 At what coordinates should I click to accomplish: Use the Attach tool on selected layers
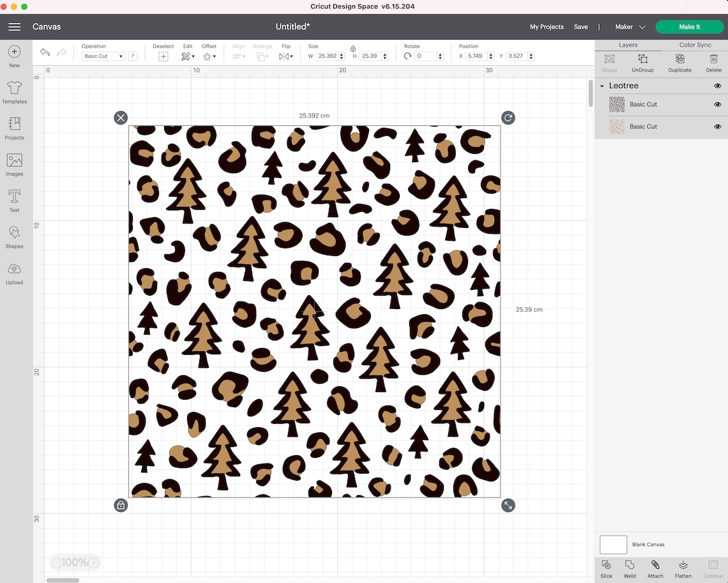[x=655, y=566]
